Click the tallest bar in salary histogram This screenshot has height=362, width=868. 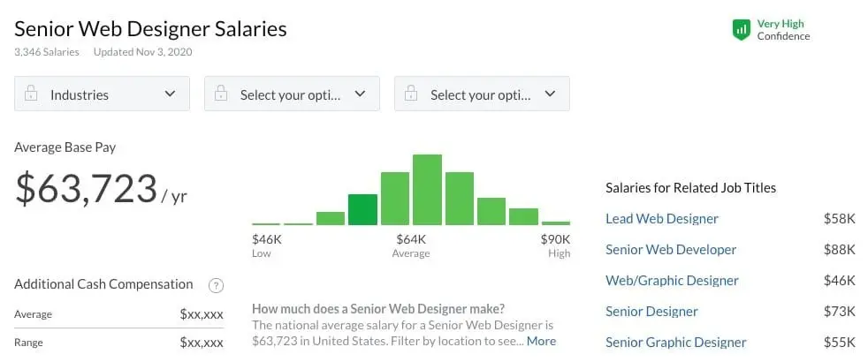[x=427, y=190]
